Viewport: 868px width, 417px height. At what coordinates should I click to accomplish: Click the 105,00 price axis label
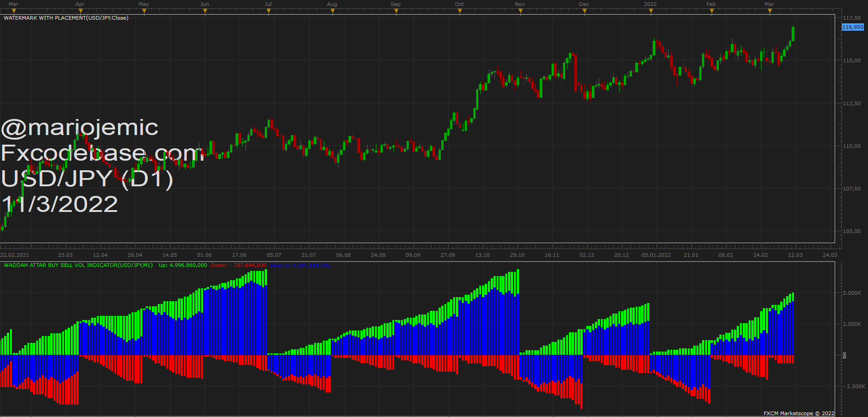[852, 231]
